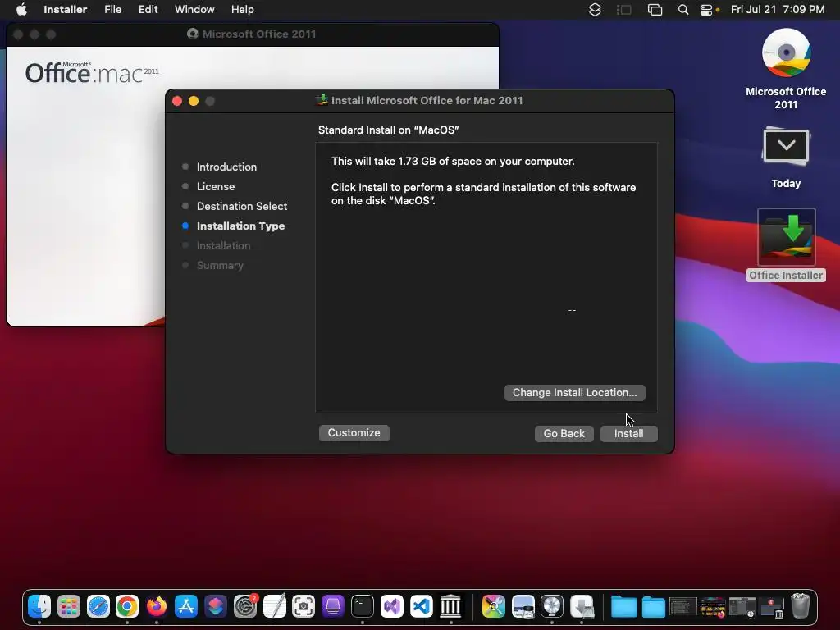Open purple Visual Studio from Dock
The height and width of the screenshot is (630, 840).
391,606
